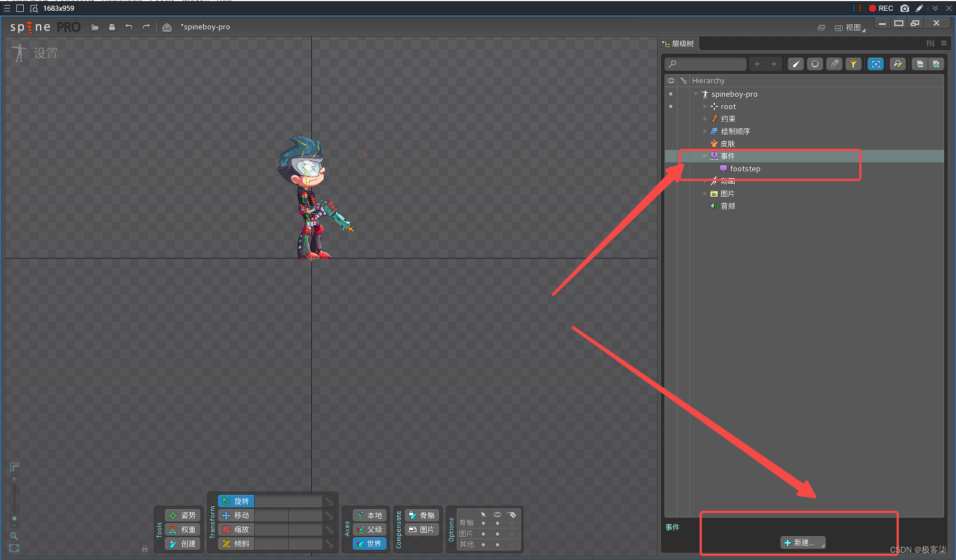Click the 层级树 hierarchy tab
Image resolution: width=956 pixels, height=560 pixels.
pyautogui.click(x=679, y=44)
